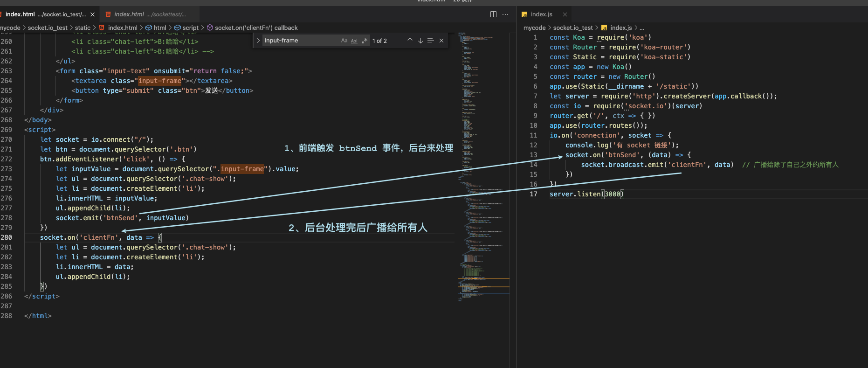Click line number 17 in right editor

[x=533, y=194]
